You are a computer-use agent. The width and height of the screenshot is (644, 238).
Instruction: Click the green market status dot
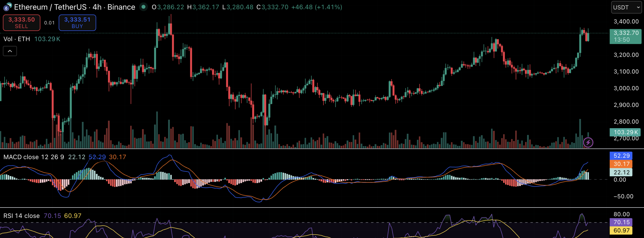pyautogui.click(x=143, y=7)
